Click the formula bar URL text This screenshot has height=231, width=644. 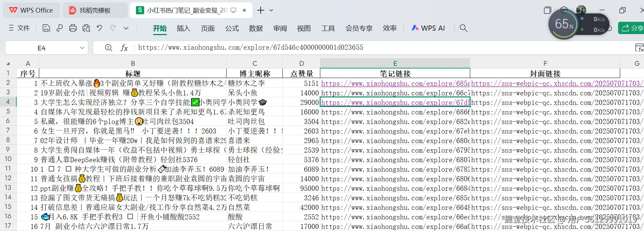250,47
